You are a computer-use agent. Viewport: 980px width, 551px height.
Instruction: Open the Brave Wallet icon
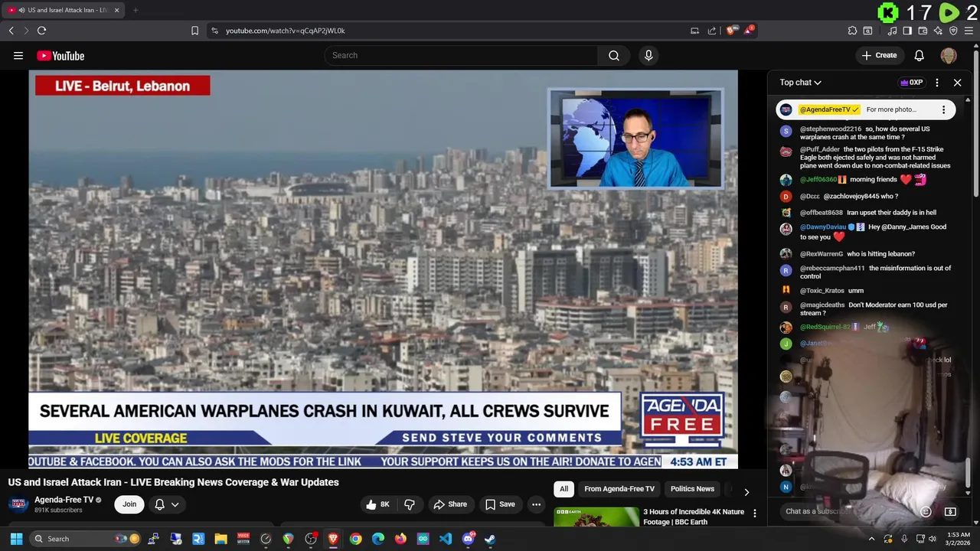click(923, 31)
